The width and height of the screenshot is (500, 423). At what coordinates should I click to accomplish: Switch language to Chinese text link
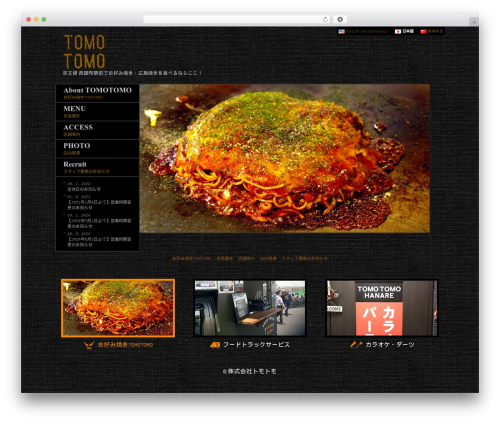click(x=435, y=31)
